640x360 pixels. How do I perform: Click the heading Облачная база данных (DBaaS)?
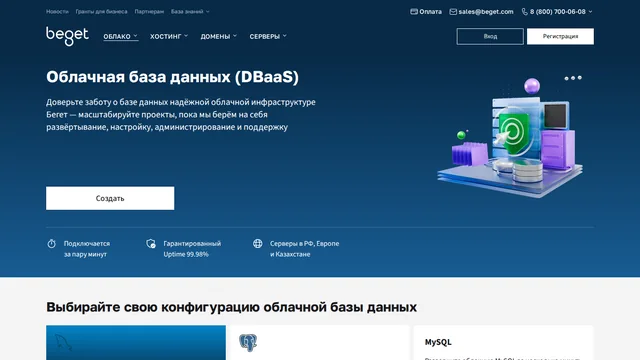click(172, 77)
